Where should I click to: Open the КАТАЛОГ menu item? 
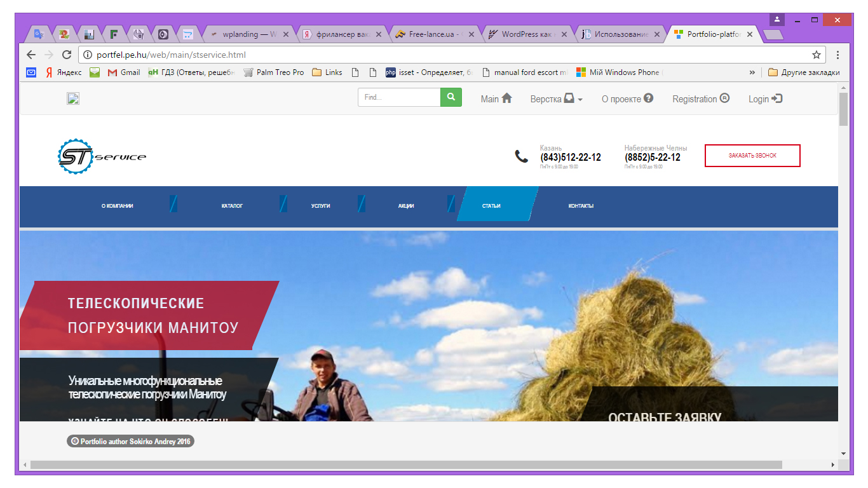tap(232, 206)
